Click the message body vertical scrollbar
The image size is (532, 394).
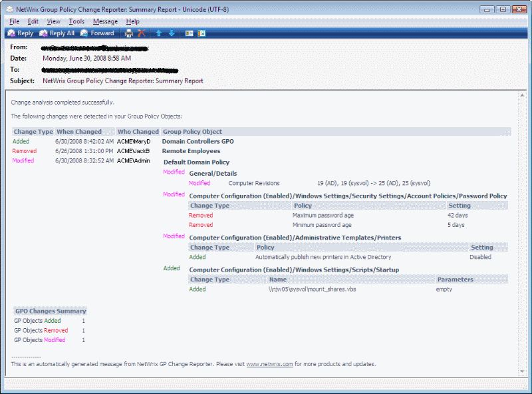(x=523, y=233)
